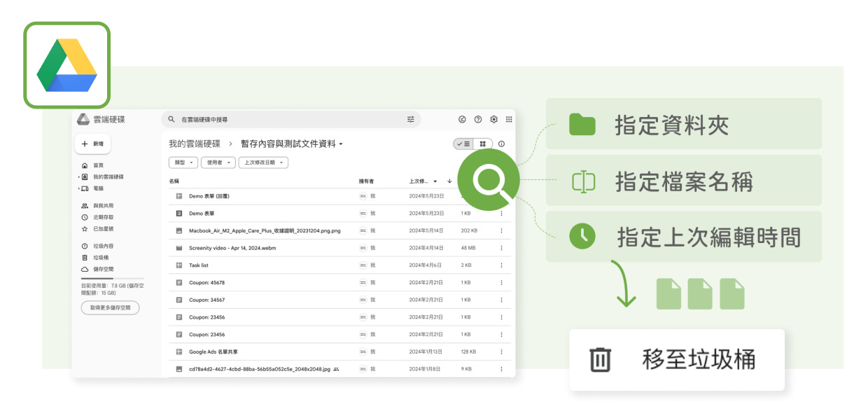
Task: Open more actions for Coupon: 34567 row
Action: click(501, 300)
